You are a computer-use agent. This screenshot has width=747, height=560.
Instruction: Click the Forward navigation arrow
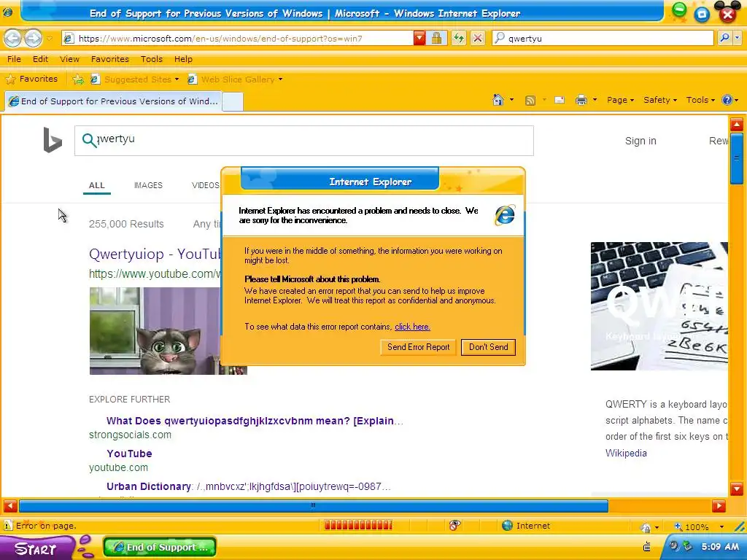33,38
